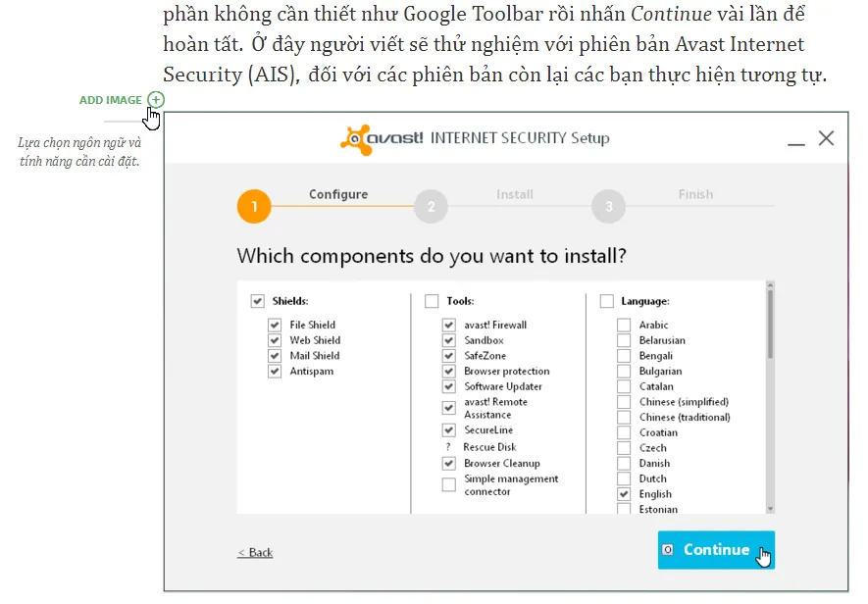Click the < Back link
Image resolution: width=868 pixels, height=604 pixels.
tap(253, 552)
